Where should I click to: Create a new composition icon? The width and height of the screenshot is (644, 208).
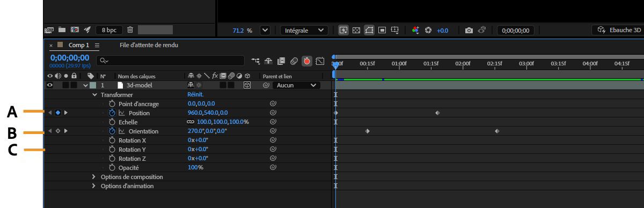tap(75, 30)
